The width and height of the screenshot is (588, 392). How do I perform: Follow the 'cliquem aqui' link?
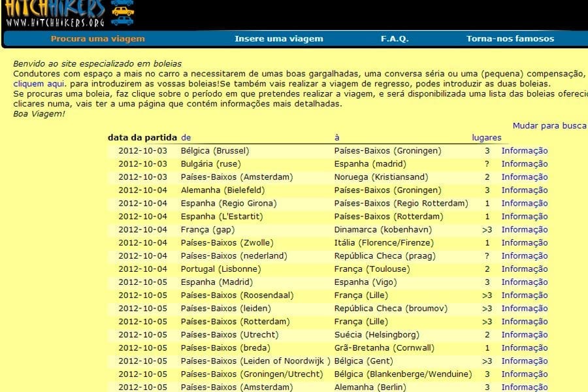38,84
